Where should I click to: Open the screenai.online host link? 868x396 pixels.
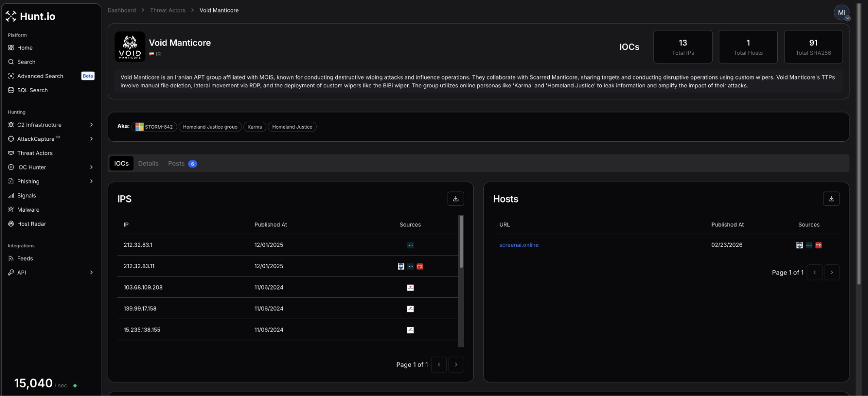click(518, 245)
